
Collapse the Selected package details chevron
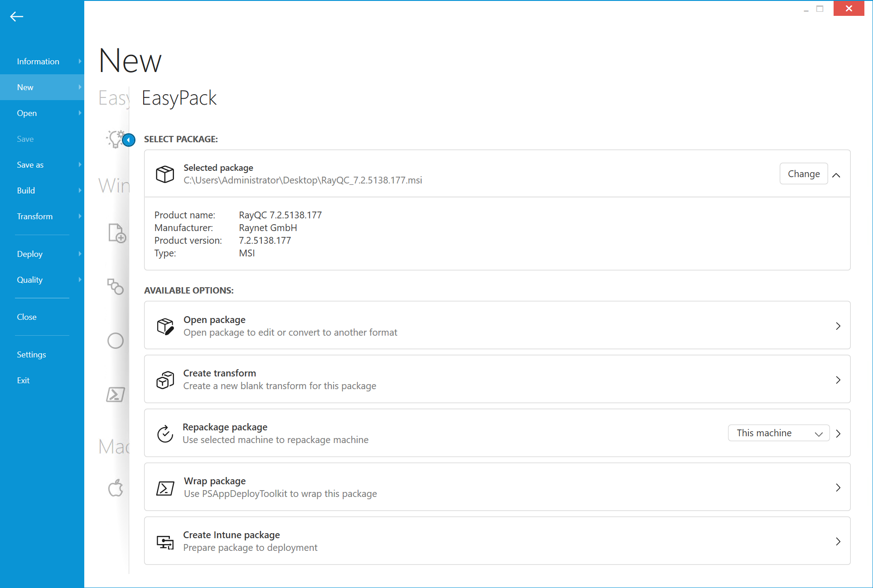click(x=836, y=175)
